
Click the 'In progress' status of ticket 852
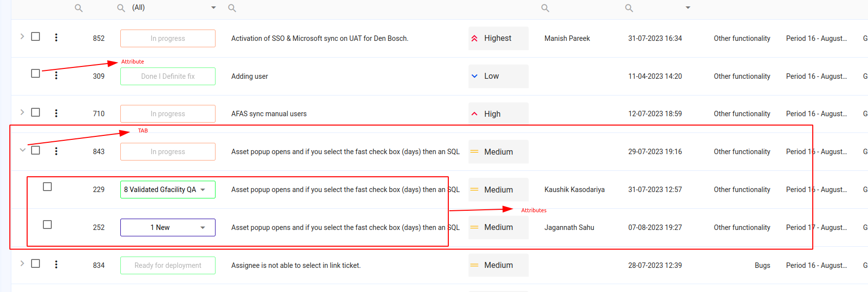pos(168,38)
